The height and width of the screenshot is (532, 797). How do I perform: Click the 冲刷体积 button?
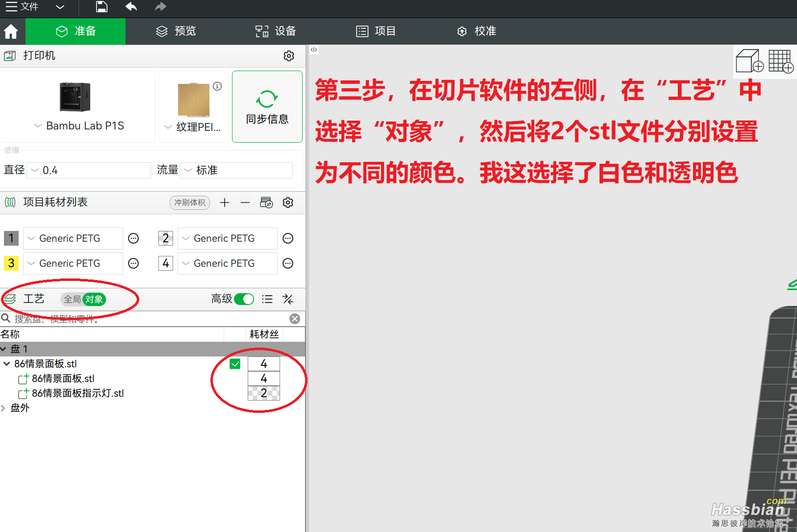(189, 202)
